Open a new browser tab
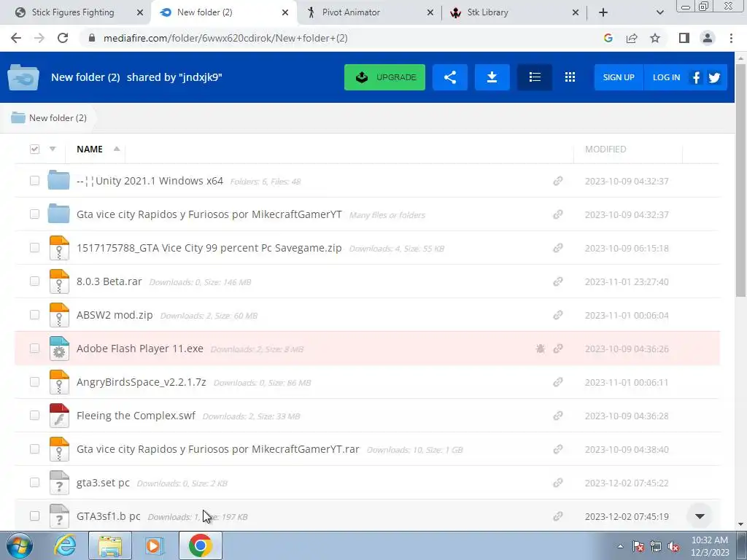 [x=603, y=12]
